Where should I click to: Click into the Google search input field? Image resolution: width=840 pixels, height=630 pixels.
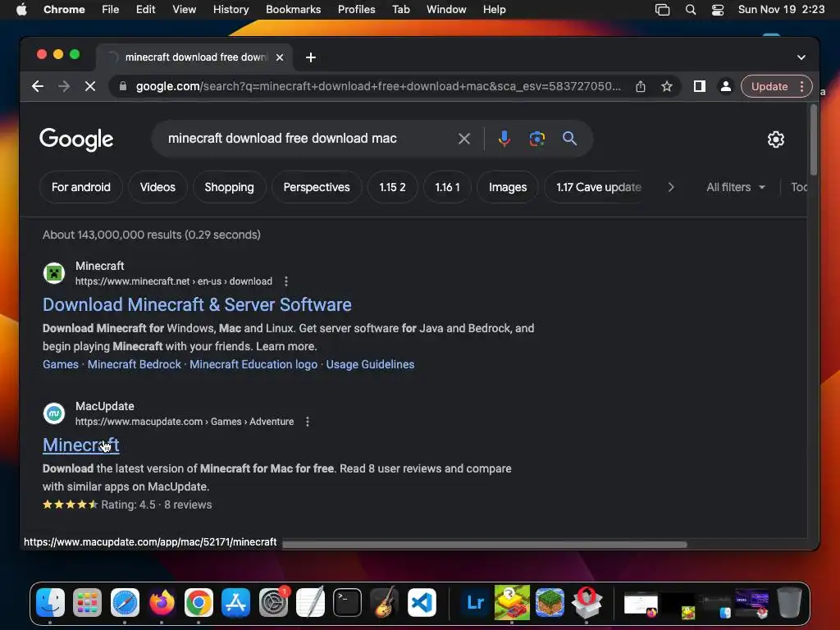tap(309, 139)
